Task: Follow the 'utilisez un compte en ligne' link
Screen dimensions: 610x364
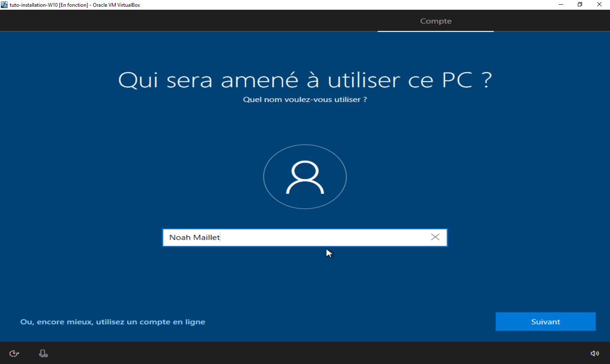Action: [x=113, y=322]
